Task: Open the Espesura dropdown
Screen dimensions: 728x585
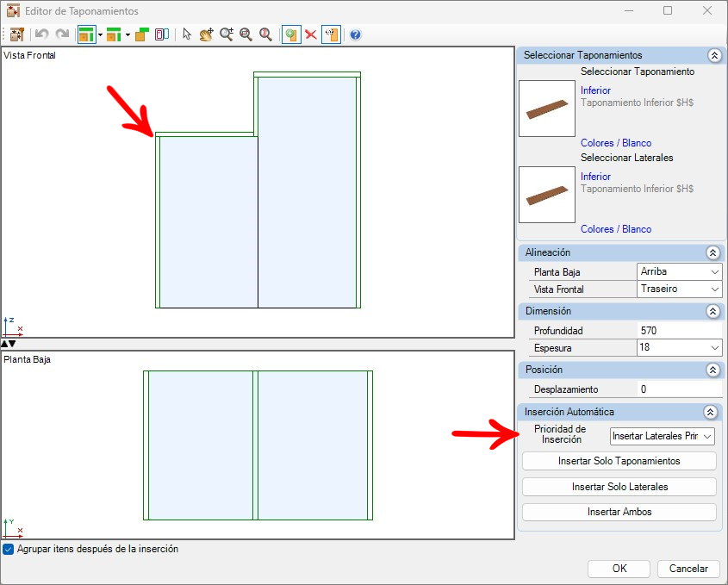Action: point(679,347)
